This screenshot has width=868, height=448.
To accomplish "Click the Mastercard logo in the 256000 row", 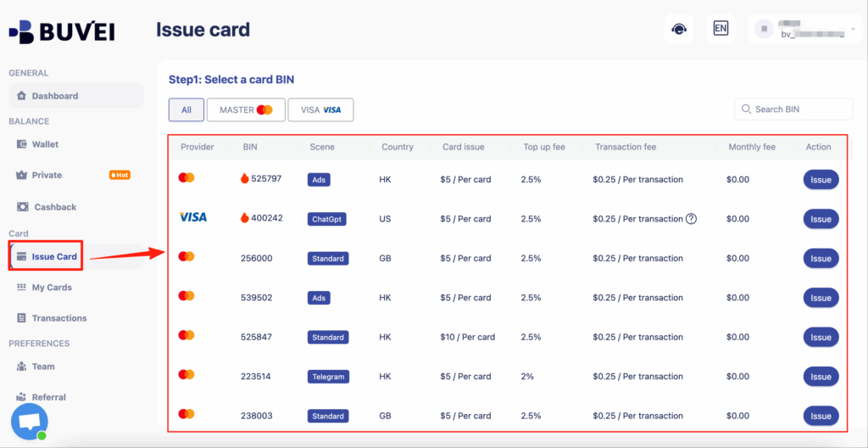I will (186, 257).
